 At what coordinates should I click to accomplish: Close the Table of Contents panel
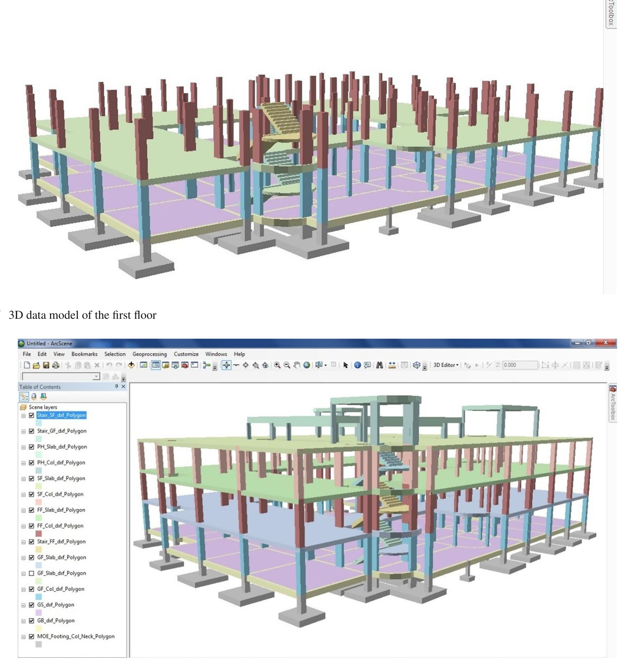[123, 386]
